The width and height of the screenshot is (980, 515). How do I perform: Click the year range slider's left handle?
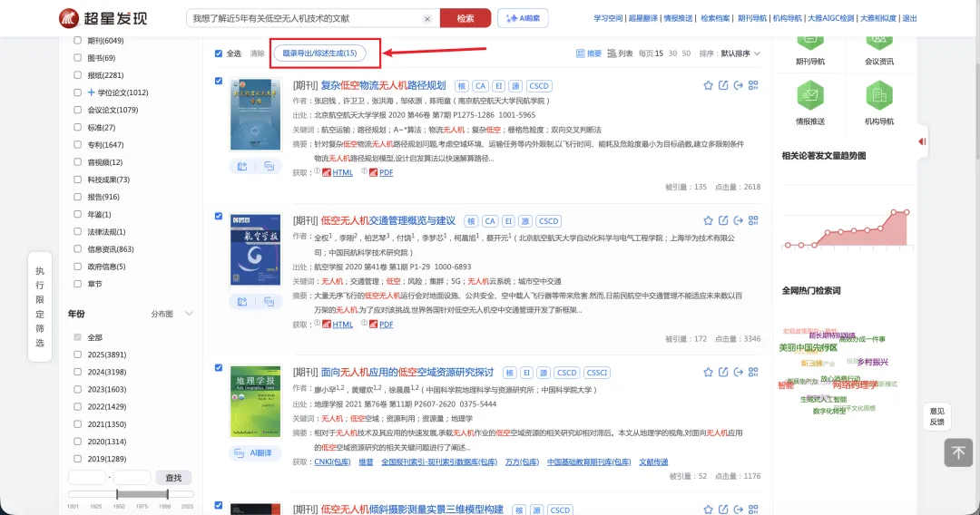[x=118, y=494]
